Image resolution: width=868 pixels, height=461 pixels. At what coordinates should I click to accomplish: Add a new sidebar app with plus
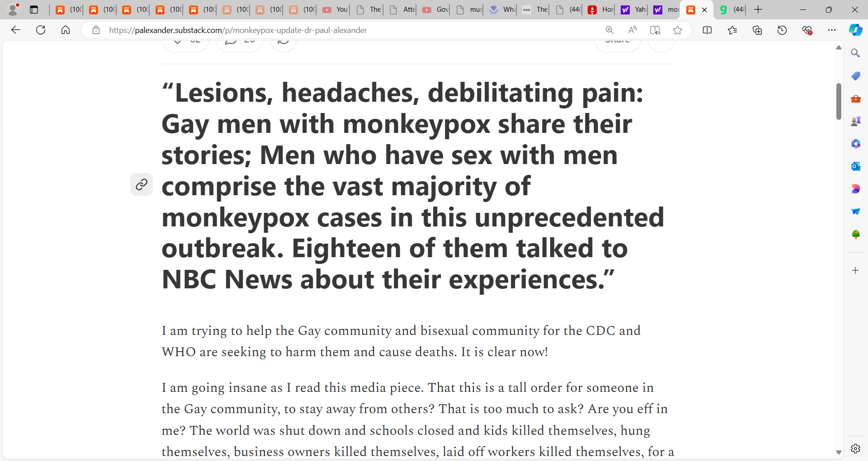click(x=855, y=270)
